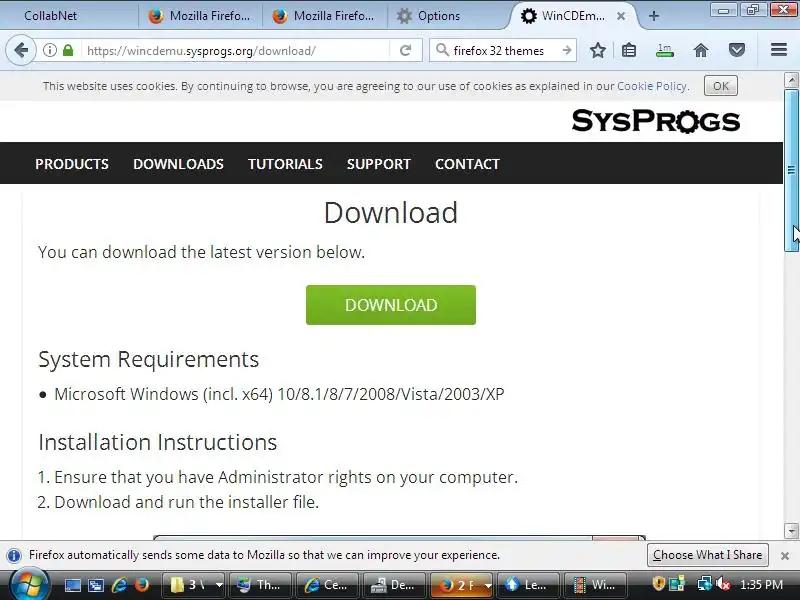800x600 pixels.
Task: Accept cookies with the OK button
Action: click(x=720, y=86)
